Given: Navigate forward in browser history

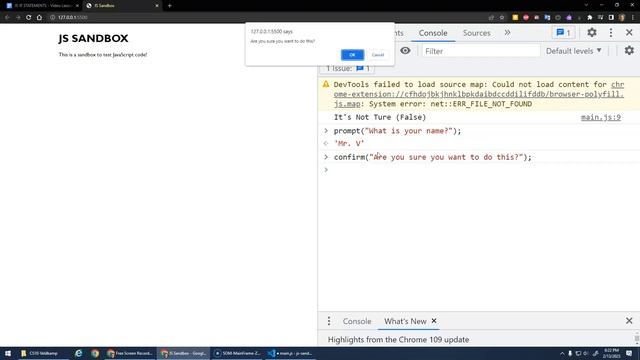Looking at the screenshot, I should pos(18,18).
